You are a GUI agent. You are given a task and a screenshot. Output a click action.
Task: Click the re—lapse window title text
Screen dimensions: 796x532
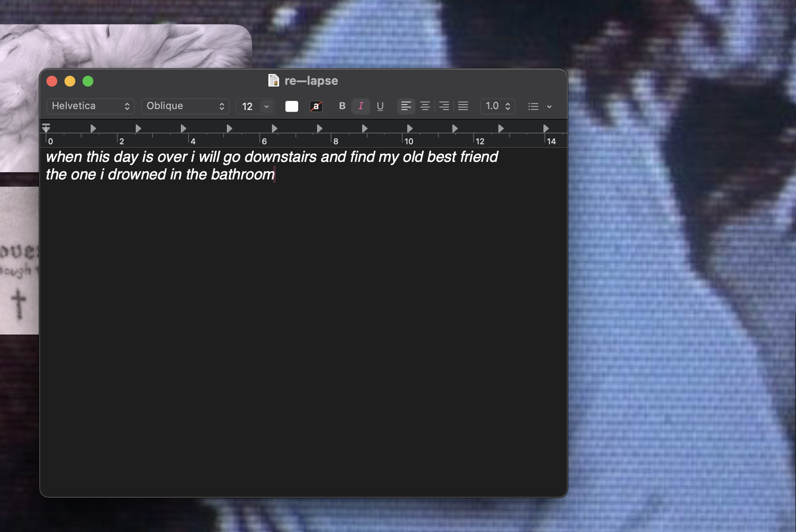311,81
